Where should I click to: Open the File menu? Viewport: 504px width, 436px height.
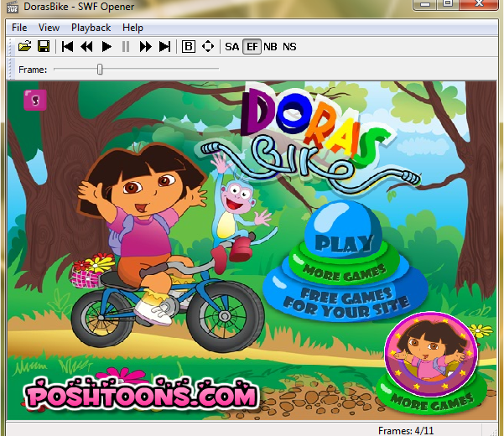pyautogui.click(x=19, y=28)
